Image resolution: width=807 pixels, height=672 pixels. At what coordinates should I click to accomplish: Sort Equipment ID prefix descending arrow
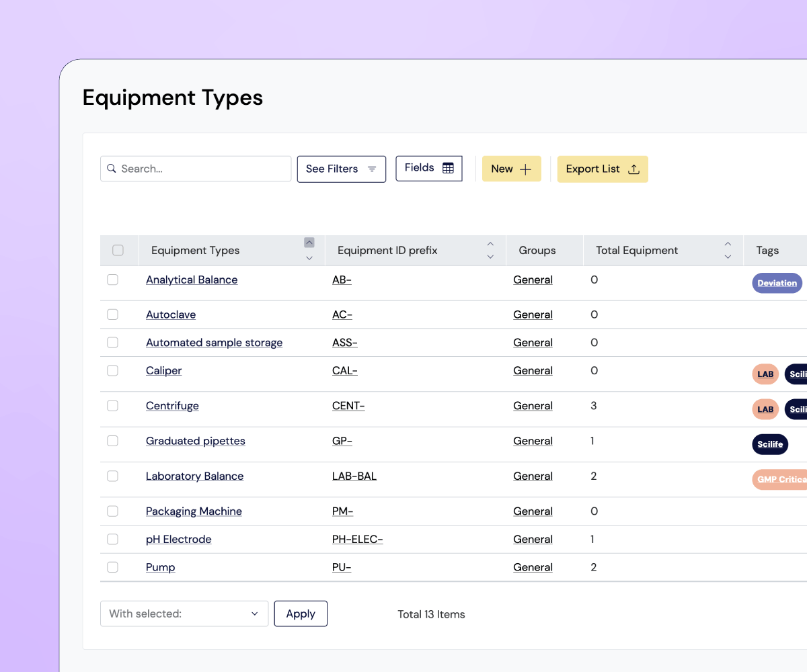point(490,257)
